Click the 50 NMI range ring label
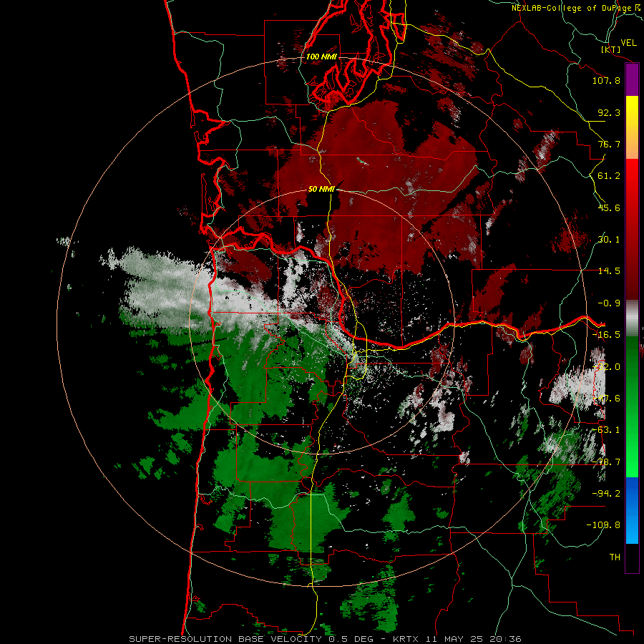Screen dimensions: 644x644 click(321, 189)
